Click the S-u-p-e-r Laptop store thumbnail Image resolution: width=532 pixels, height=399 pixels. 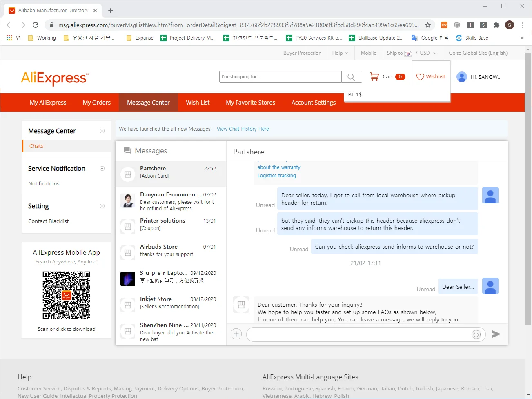point(128,279)
